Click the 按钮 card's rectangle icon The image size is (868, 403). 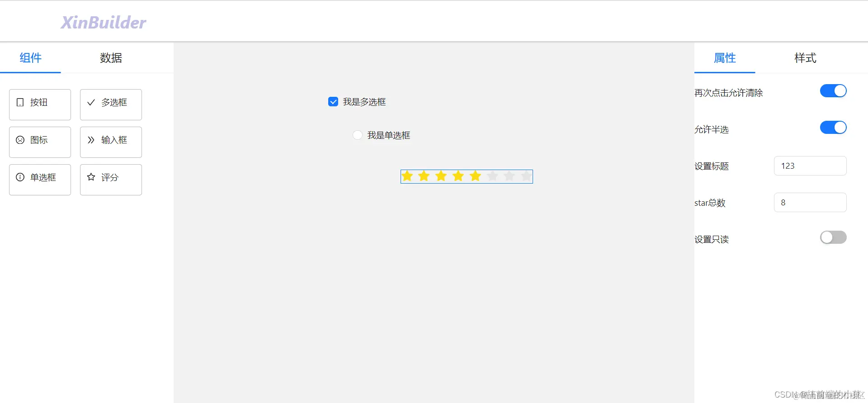point(20,102)
